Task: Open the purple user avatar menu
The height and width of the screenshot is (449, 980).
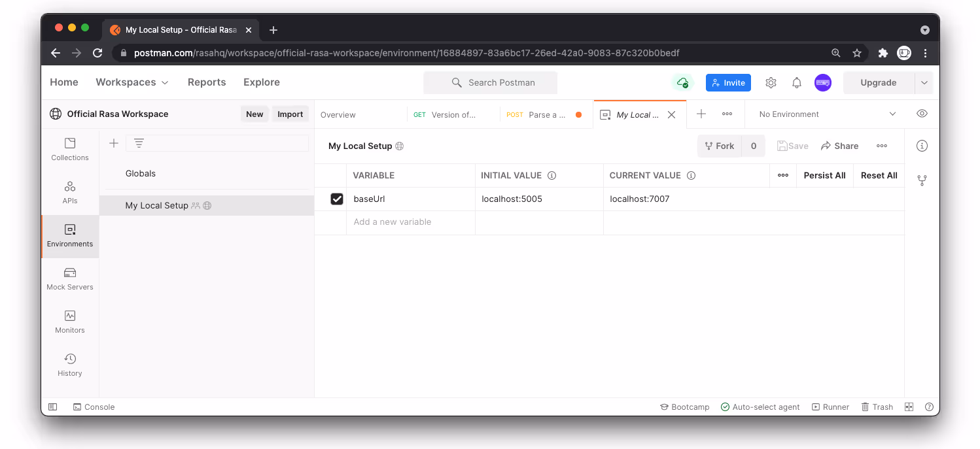Action: point(823,82)
